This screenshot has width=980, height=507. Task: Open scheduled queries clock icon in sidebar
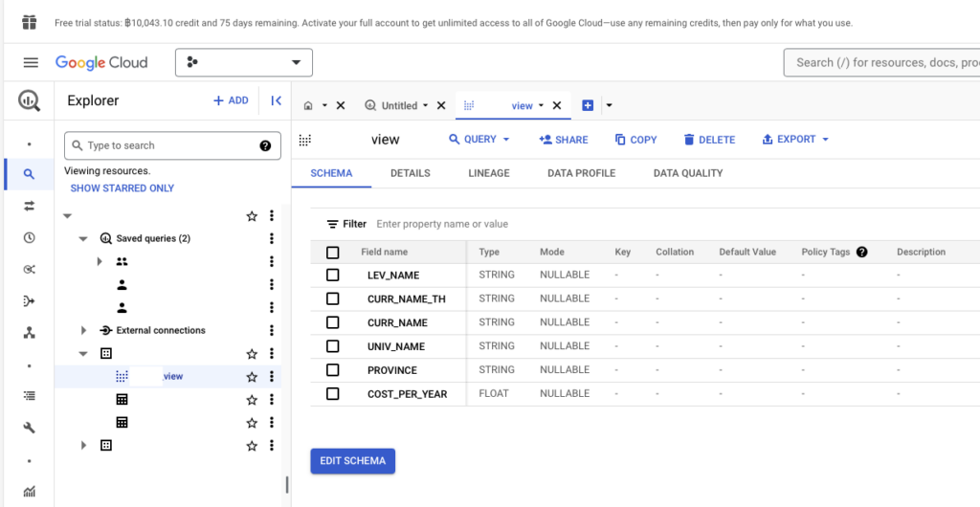pyautogui.click(x=30, y=238)
